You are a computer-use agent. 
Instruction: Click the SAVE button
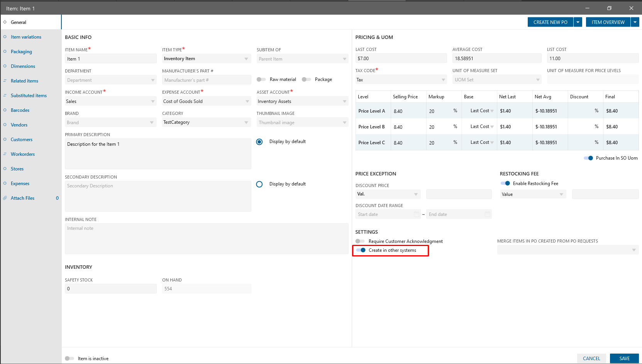point(624,359)
